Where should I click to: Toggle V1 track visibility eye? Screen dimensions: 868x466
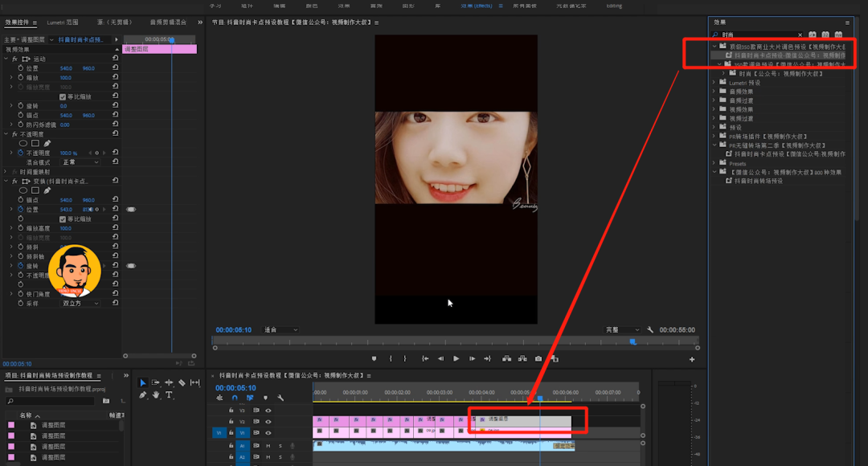click(x=268, y=433)
